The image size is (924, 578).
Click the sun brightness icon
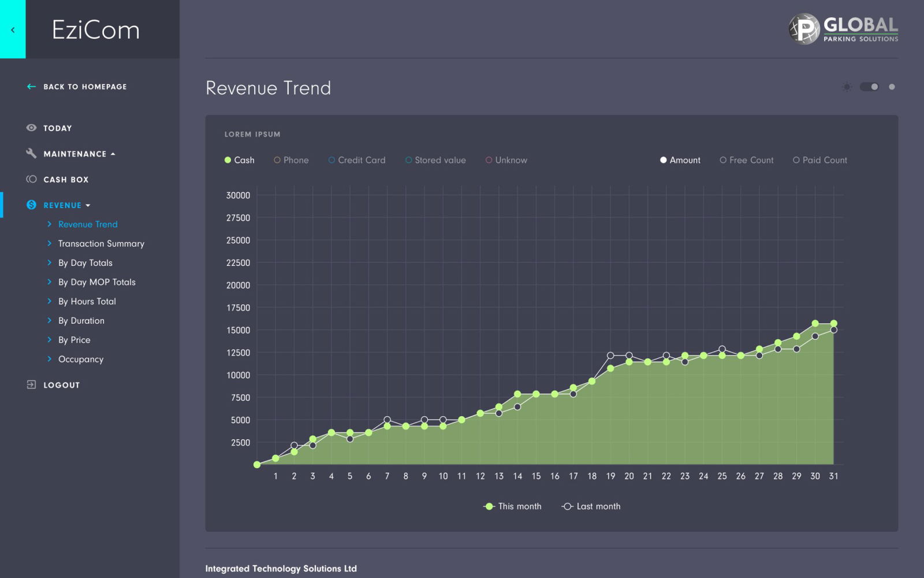[x=847, y=87]
